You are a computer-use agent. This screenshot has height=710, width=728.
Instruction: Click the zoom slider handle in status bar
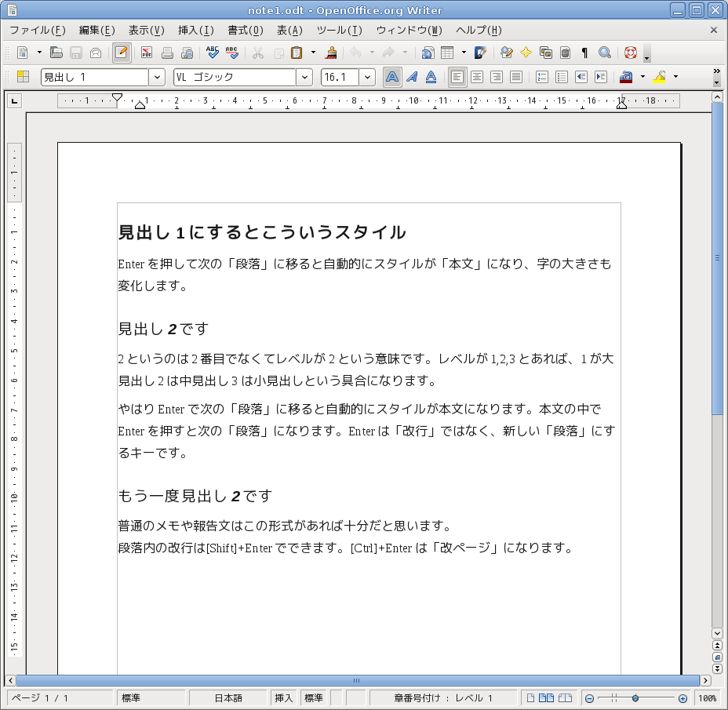coord(635,697)
